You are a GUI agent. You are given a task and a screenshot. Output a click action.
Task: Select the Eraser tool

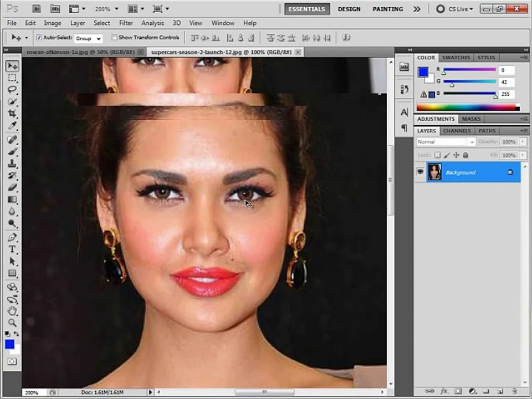coord(12,187)
